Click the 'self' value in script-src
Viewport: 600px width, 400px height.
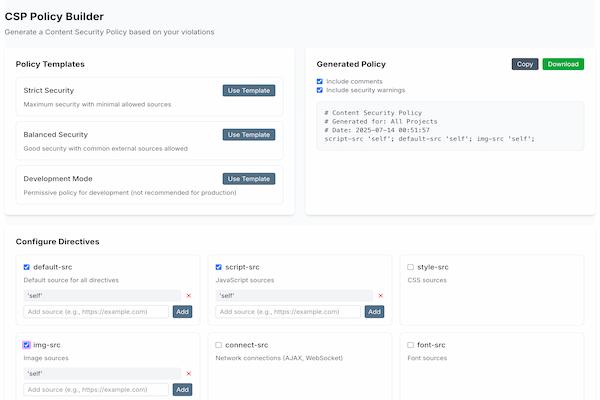tap(294, 296)
